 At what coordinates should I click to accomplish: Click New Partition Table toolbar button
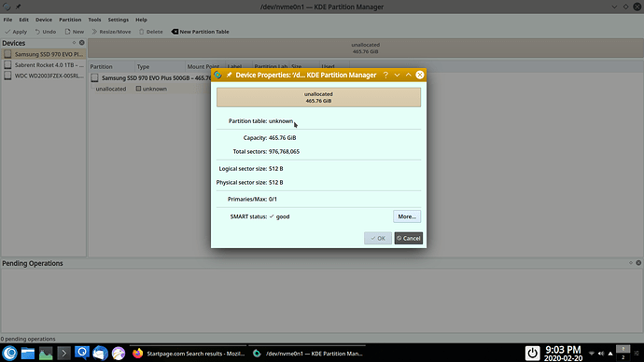point(200,32)
